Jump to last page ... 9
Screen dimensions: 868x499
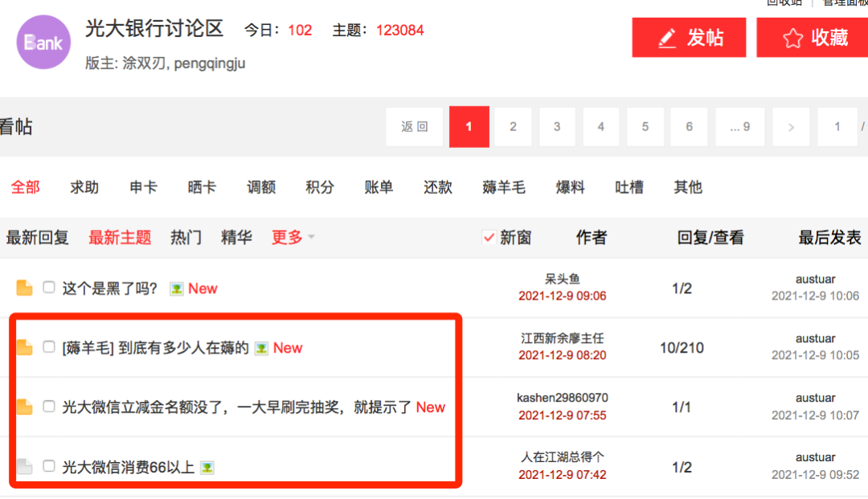coord(740,127)
